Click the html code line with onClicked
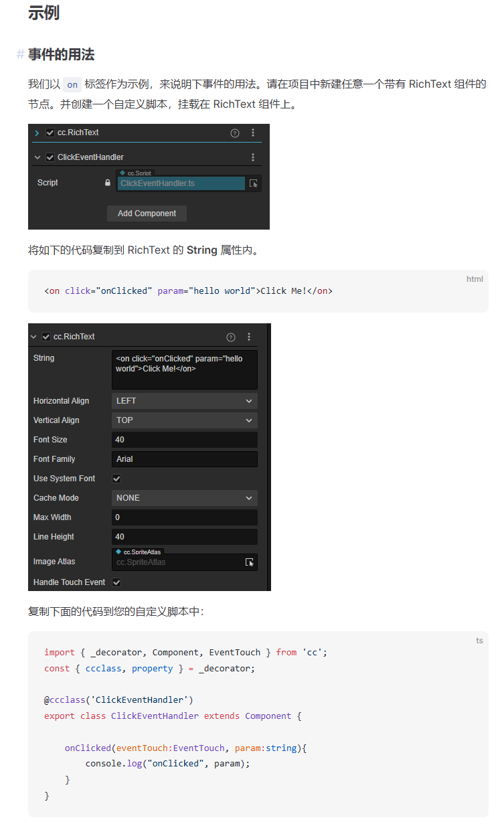Screen dimensions: 504x824 [188, 291]
